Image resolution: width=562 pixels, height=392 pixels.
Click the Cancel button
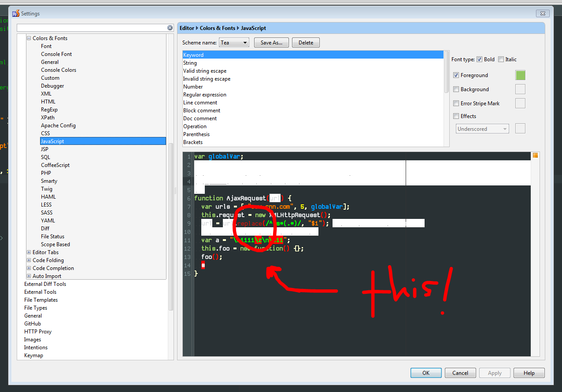460,373
